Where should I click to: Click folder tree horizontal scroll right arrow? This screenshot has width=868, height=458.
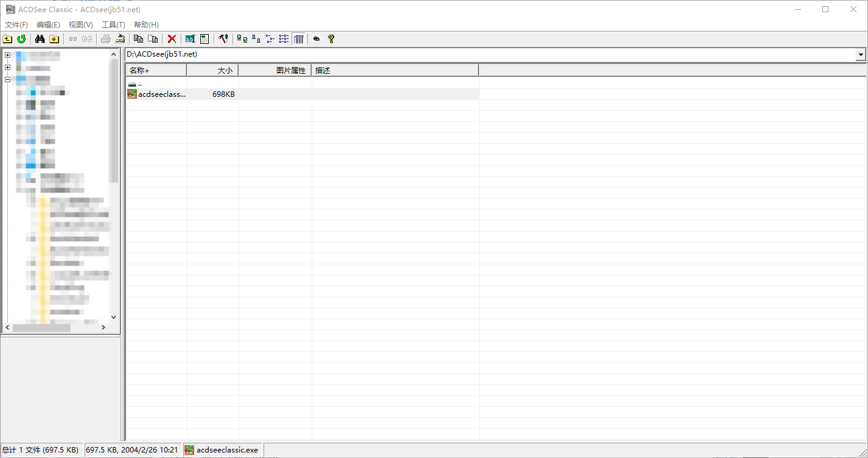[x=103, y=328]
